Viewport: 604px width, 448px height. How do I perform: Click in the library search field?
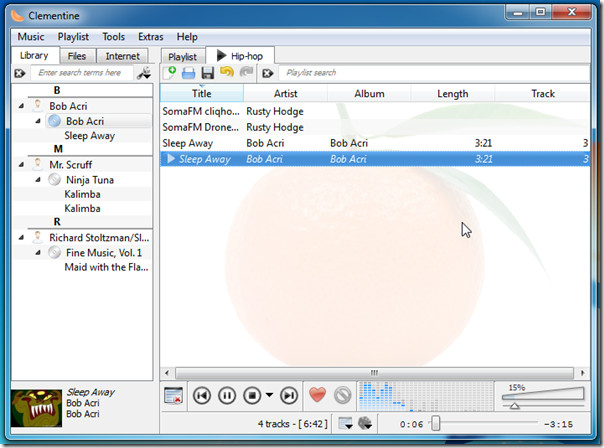pyautogui.click(x=81, y=73)
